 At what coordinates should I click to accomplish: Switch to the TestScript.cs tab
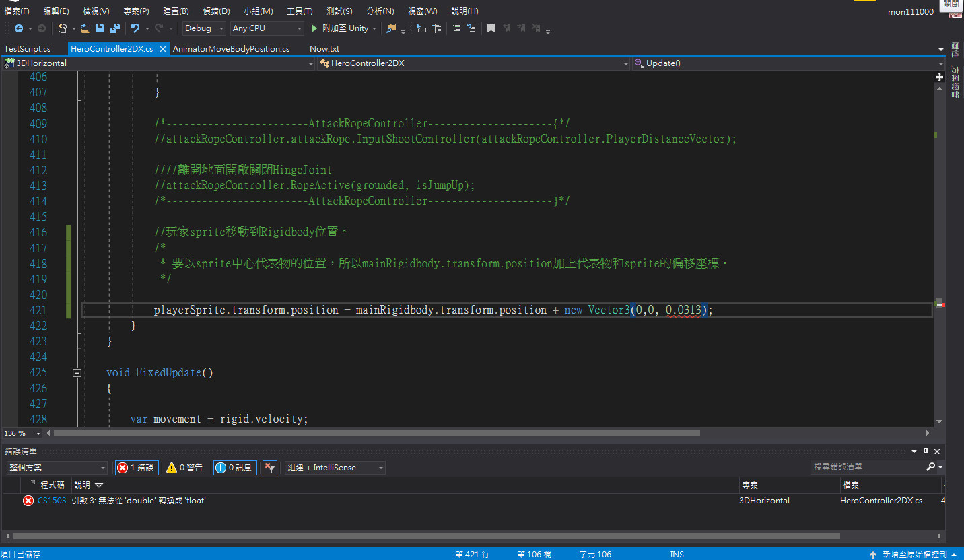pyautogui.click(x=28, y=49)
